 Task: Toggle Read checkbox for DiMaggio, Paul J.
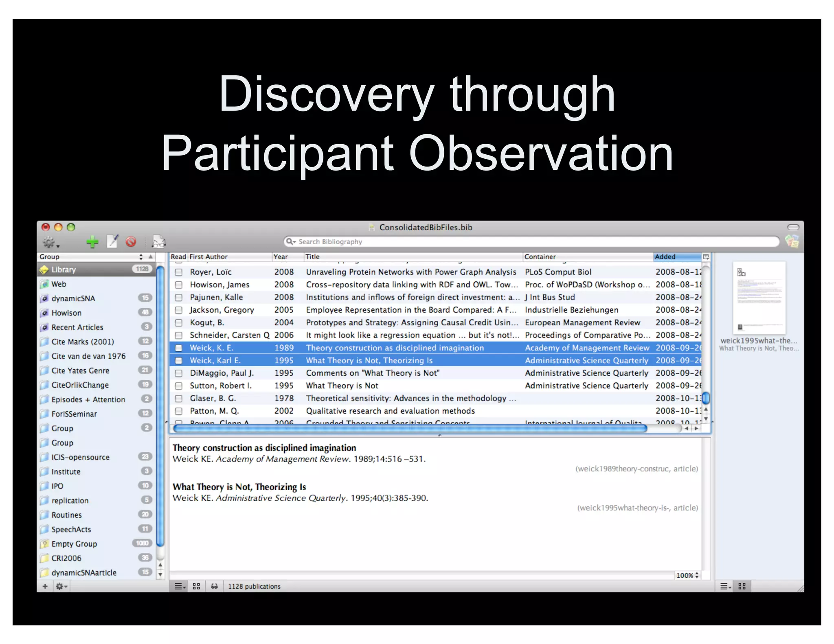pyautogui.click(x=178, y=373)
